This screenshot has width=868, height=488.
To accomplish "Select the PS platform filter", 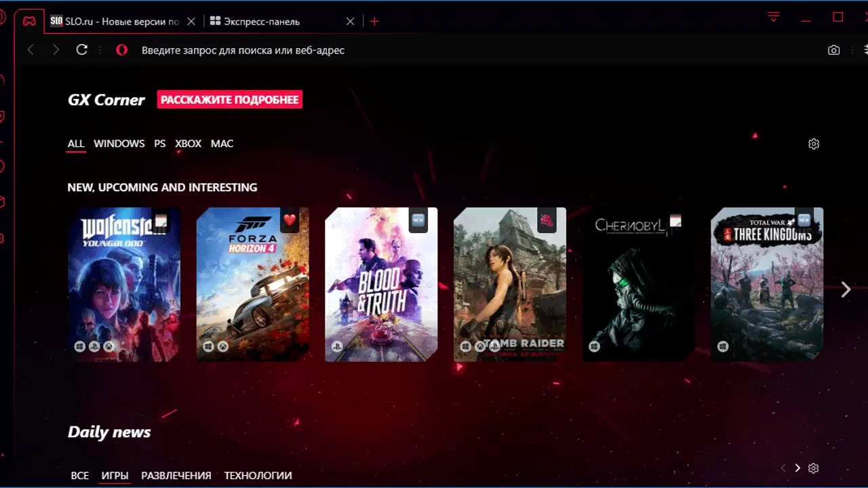I will click(159, 144).
